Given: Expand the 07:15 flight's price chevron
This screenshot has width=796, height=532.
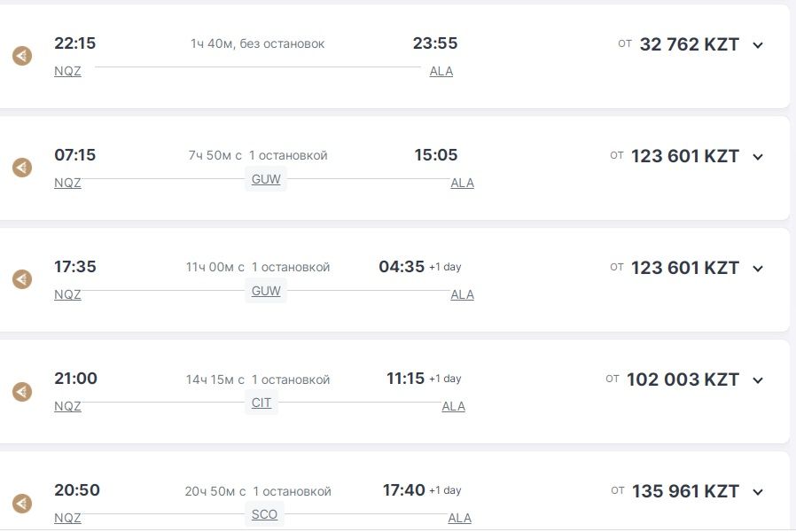Looking at the screenshot, I should point(758,157).
